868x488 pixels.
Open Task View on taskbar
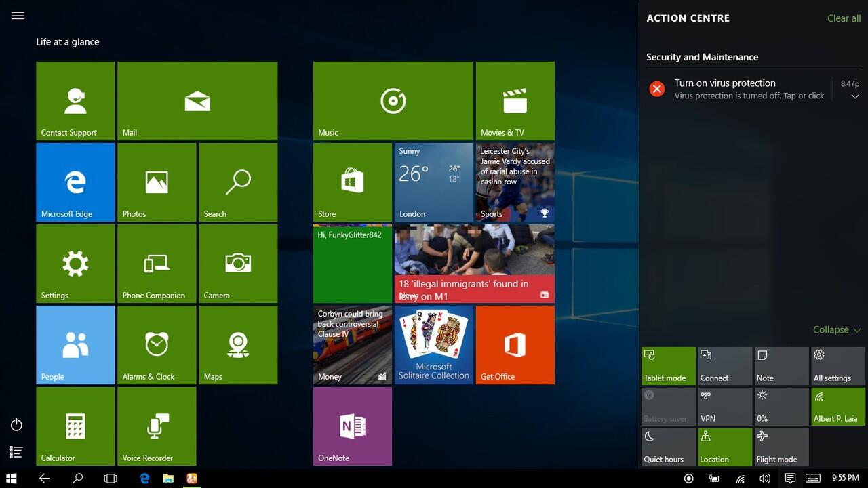[x=111, y=479]
